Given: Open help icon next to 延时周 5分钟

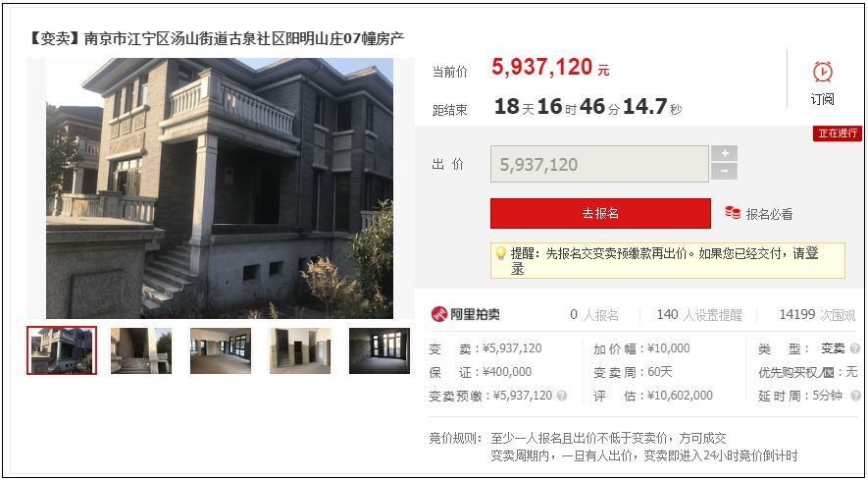Looking at the screenshot, I should [x=855, y=396].
